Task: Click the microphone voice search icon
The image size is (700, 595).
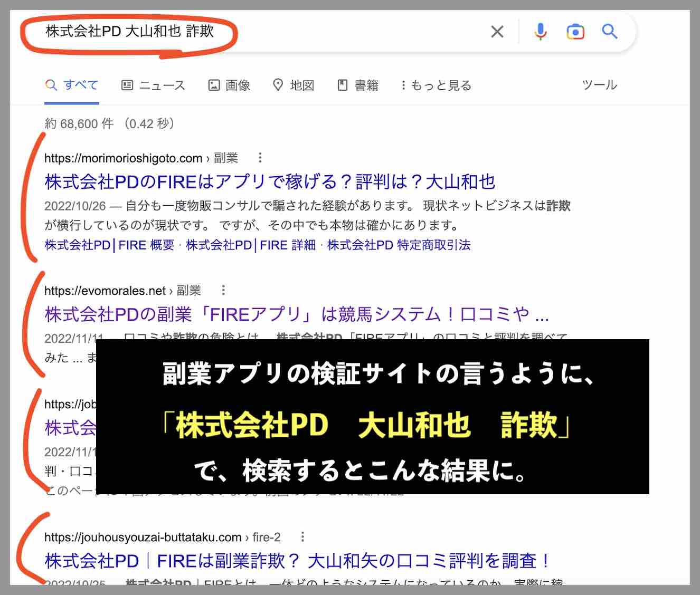Action: [x=540, y=32]
